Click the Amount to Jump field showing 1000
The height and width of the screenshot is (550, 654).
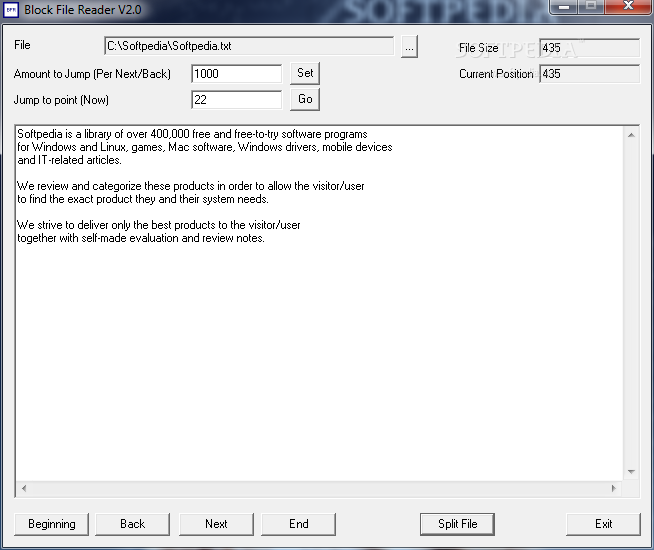[236, 74]
